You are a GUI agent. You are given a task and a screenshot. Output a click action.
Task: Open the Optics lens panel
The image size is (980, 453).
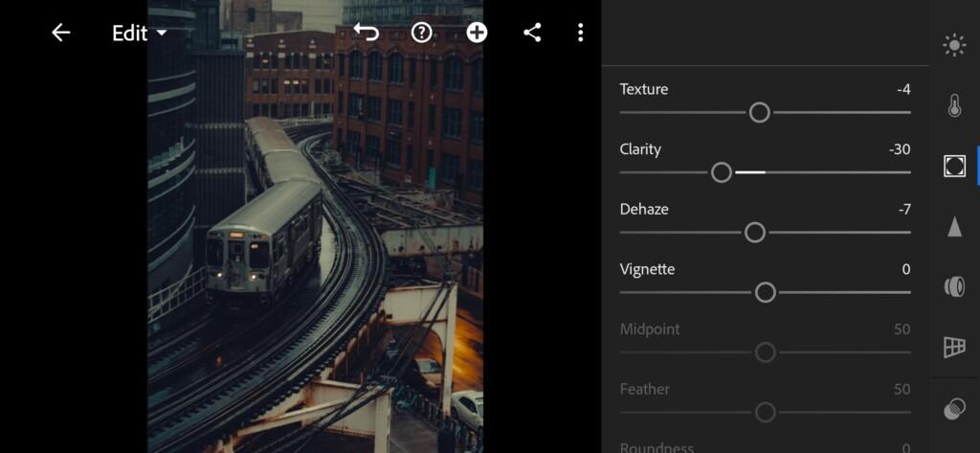(x=954, y=286)
